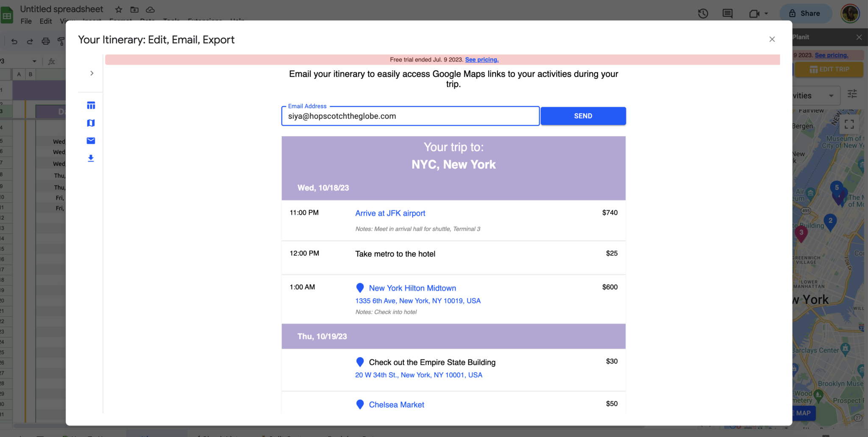Click Take metro to the hotel entry
Image resolution: width=868 pixels, height=437 pixels.
tap(395, 254)
